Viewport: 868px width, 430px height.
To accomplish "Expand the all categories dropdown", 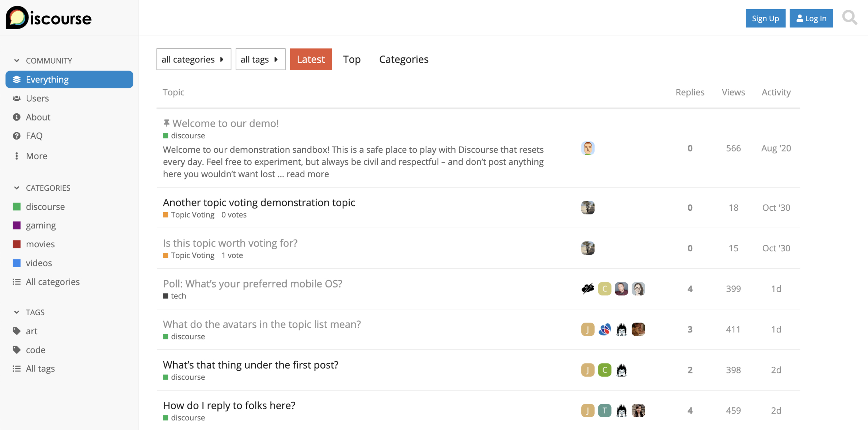I will click(x=193, y=59).
